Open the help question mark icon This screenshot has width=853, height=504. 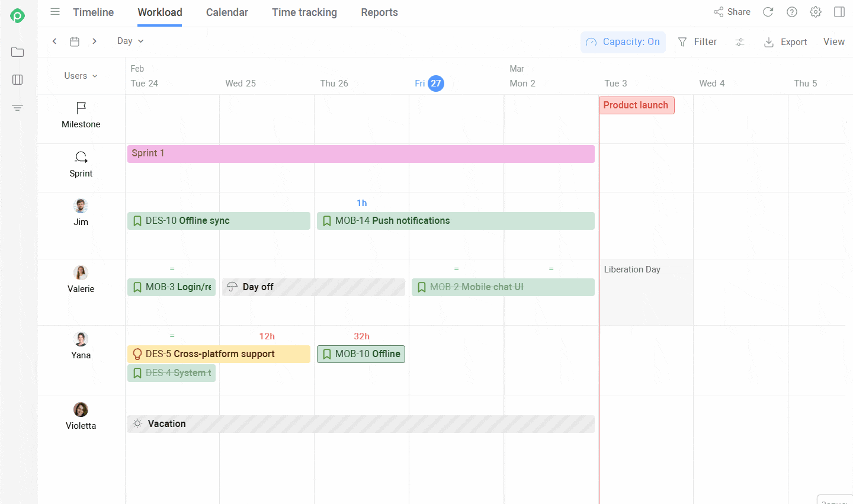pyautogui.click(x=792, y=12)
